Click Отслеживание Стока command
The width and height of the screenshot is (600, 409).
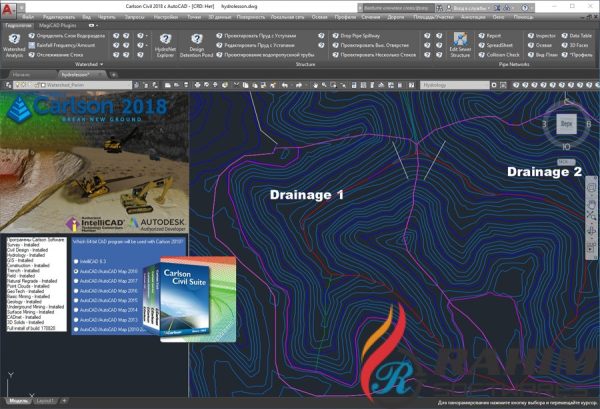point(56,55)
